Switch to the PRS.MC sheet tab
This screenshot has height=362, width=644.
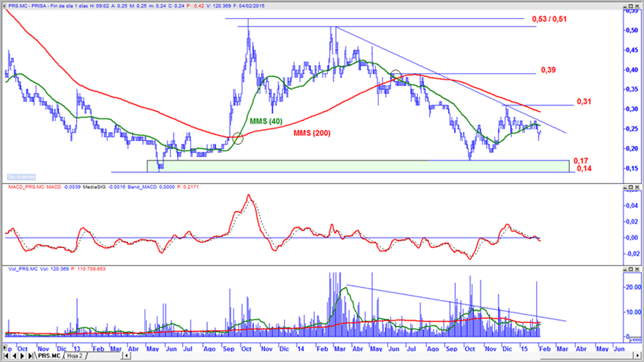point(50,356)
